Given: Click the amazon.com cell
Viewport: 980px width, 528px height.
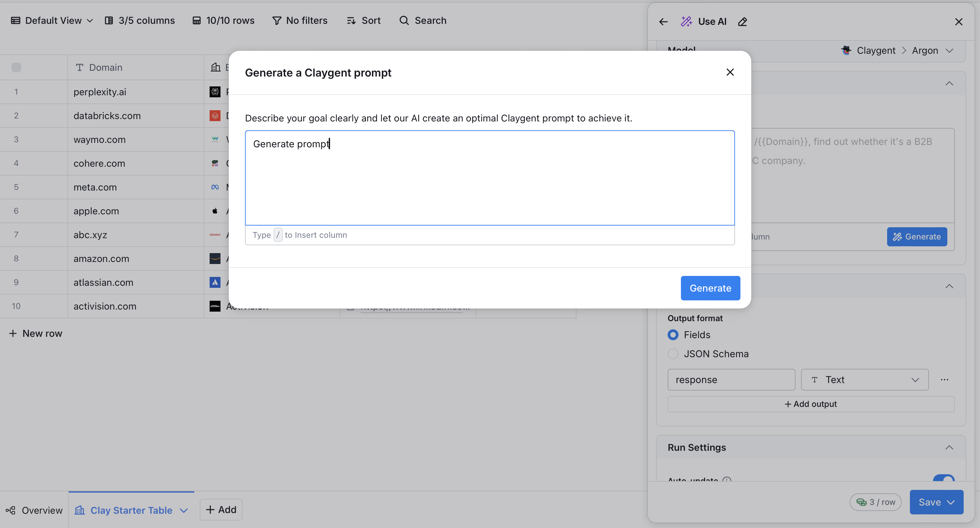Looking at the screenshot, I should point(136,259).
